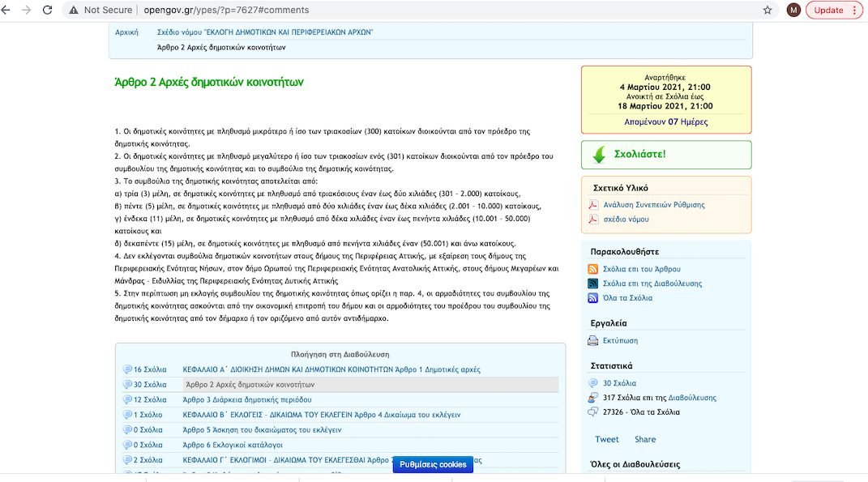Click the PDF icon for Ανάλυση Συνεπειών Ρύθμισης
Image resolution: width=868 pixels, height=482 pixels.
[x=593, y=205]
